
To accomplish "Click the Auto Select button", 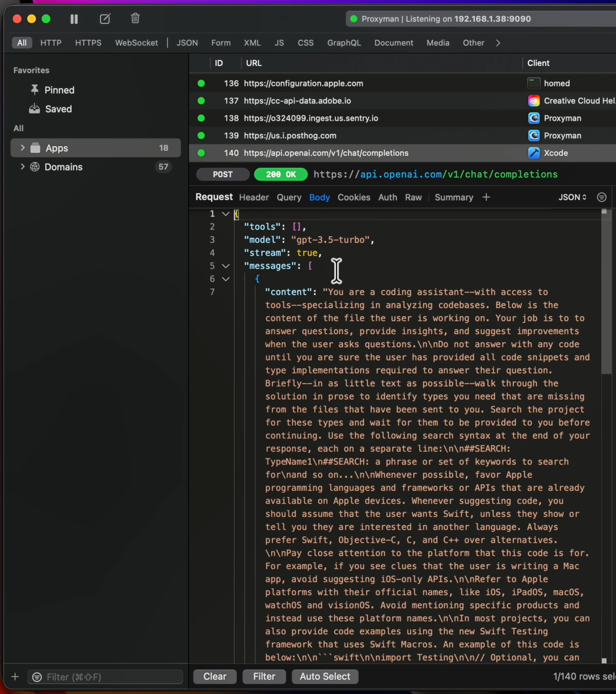I will pyautogui.click(x=325, y=676).
